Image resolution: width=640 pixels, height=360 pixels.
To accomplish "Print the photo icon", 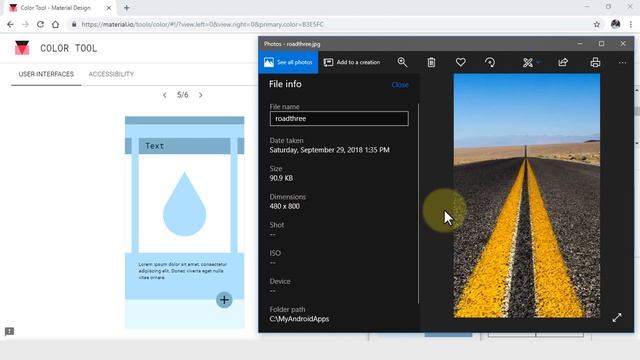I will tap(595, 62).
